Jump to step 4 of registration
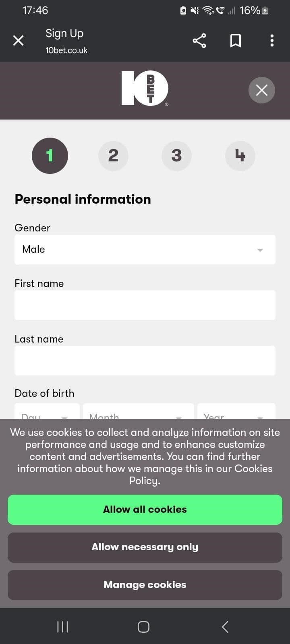290x644 pixels. point(240,156)
